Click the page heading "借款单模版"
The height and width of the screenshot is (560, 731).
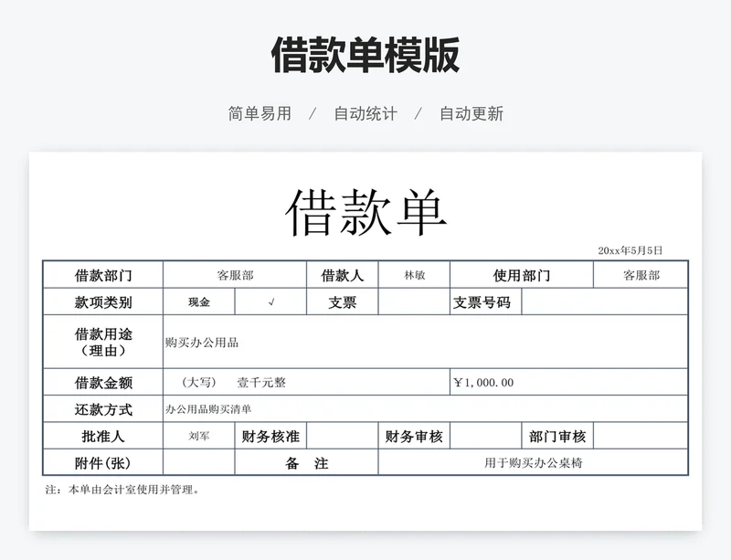click(x=365, y=55)
